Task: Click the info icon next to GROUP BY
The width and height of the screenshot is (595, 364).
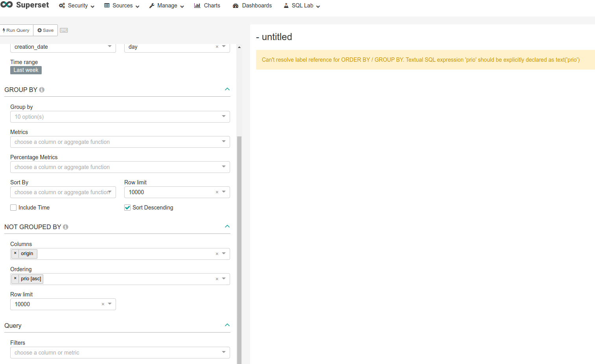Action: 41,90
